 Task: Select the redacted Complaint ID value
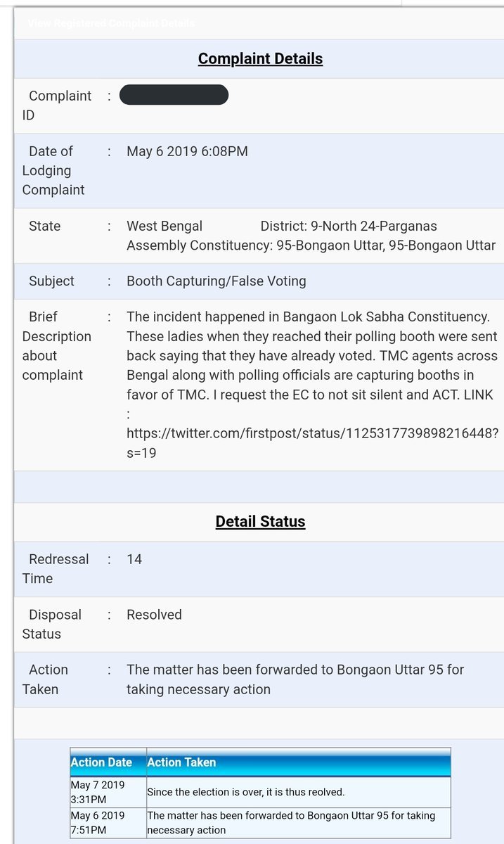click(174, 95)
